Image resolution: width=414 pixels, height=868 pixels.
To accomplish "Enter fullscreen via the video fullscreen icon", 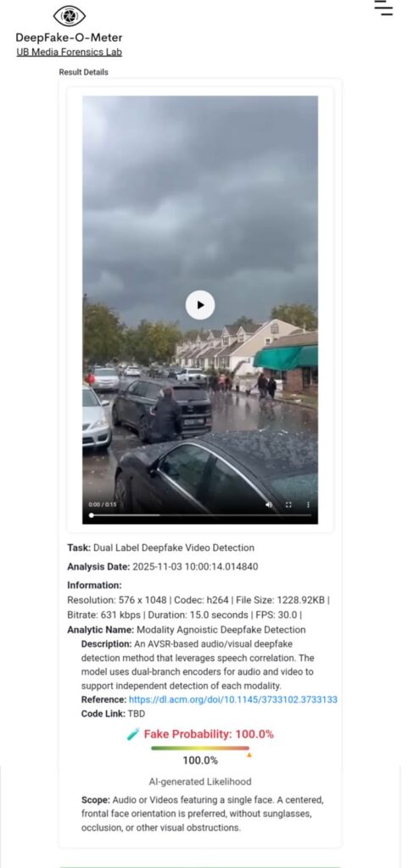I will (x=288, y=504).
